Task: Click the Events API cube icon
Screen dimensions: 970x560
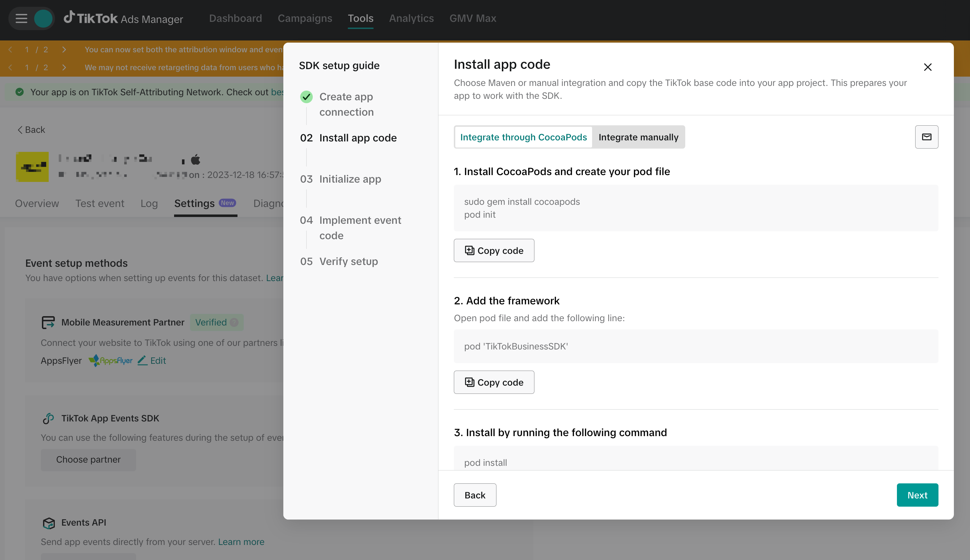Action: point(48,522)
